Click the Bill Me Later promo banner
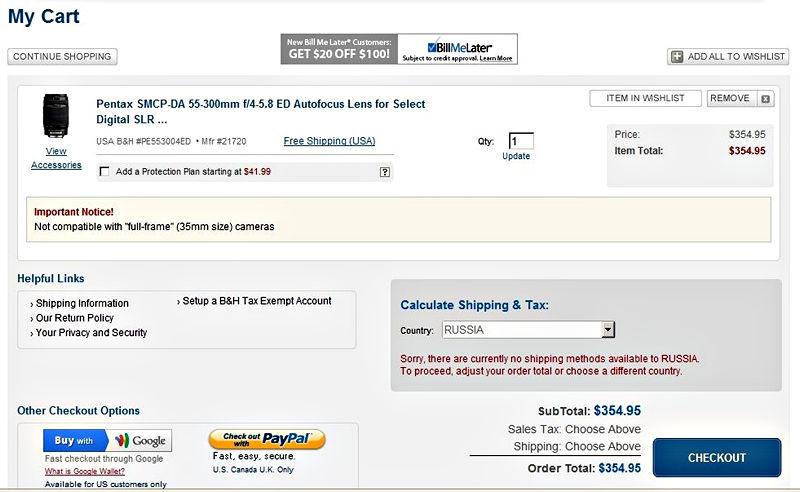The width and height of the screenshot is (800, 492). (399, 49)
